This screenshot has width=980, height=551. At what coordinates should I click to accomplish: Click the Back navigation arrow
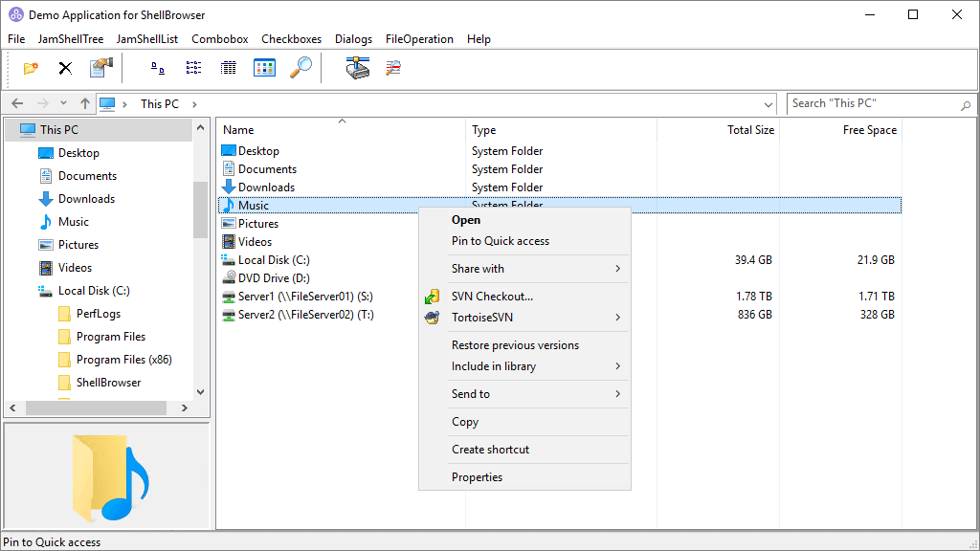(x=17, y=103)
